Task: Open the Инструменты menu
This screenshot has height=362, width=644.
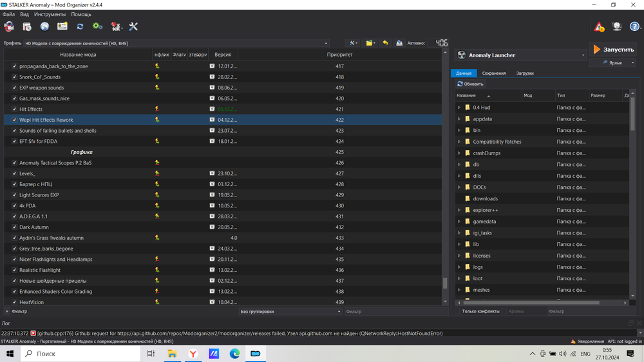Action: click(x=50, y=14)
